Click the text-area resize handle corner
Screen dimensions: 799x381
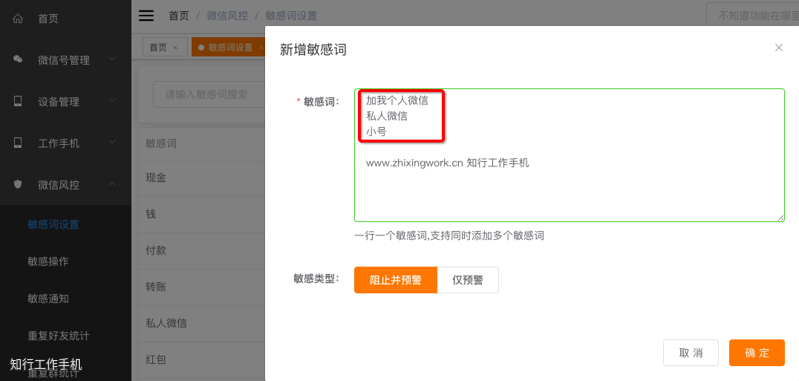point(781,217)
